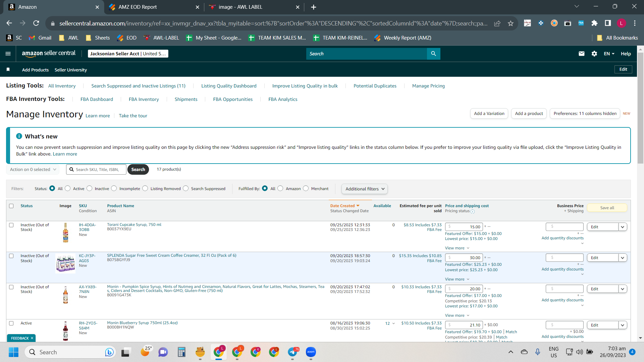Click the SPLENDA Coffee Creamer product thumbnail
Viewport: 644px width, 362px height.
pos(65,263)
